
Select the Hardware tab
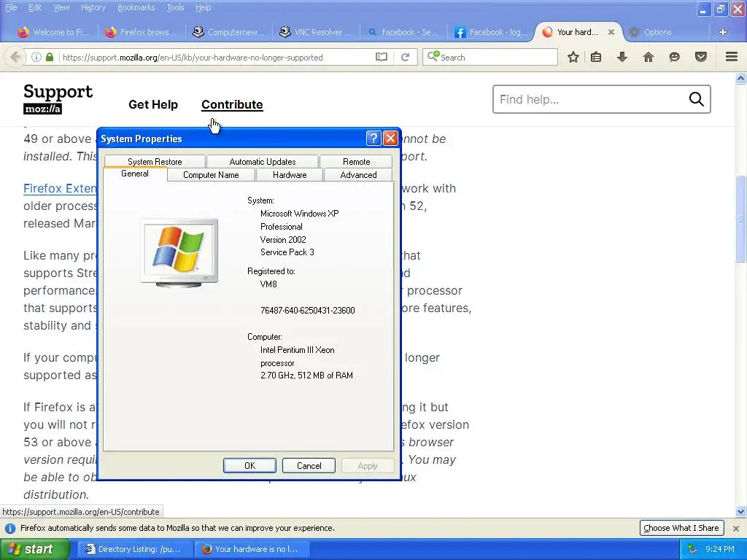point(290,175)
